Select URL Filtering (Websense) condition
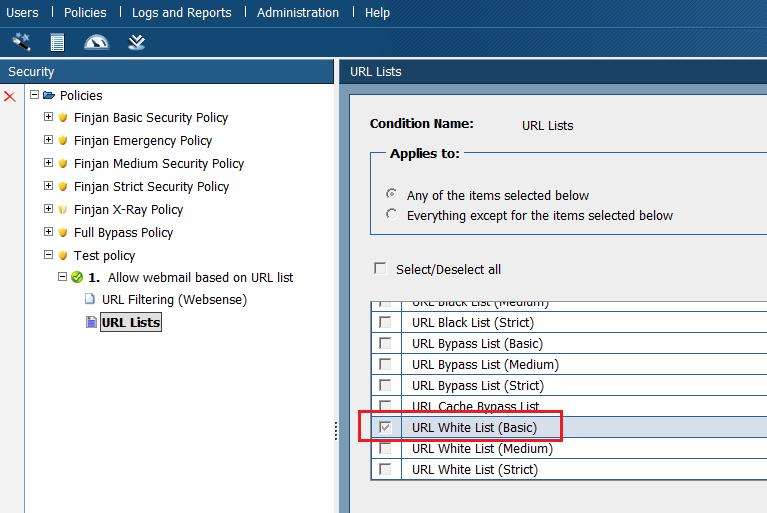This screenshot has height=513, width=767. (x=174, y=300)
